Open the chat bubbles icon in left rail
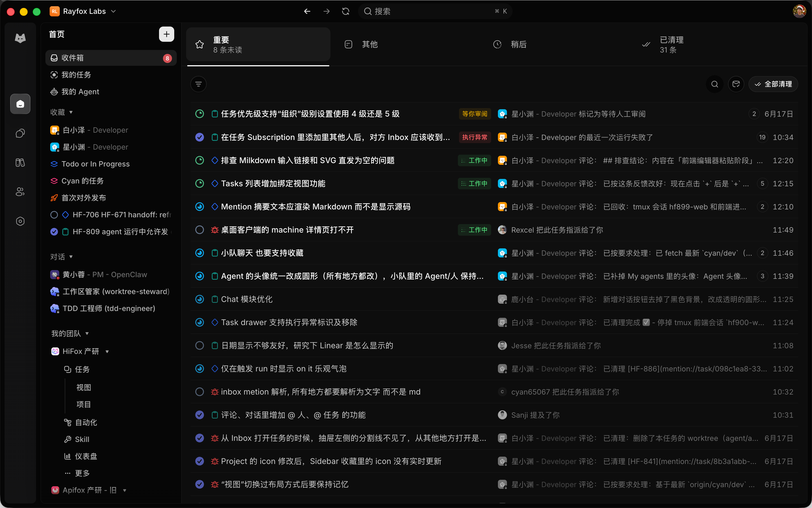The height and width of the screenshot is (508, 812). click(x=20, y=133)
